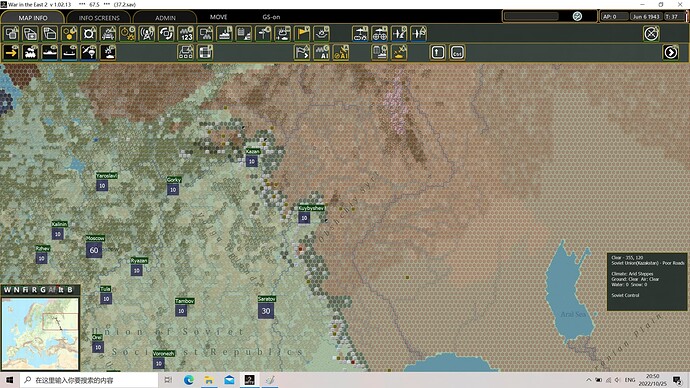Switch to the INFO SCREENS tab
The height and width of the screenshot is (388, 690).
click(99, 18)
